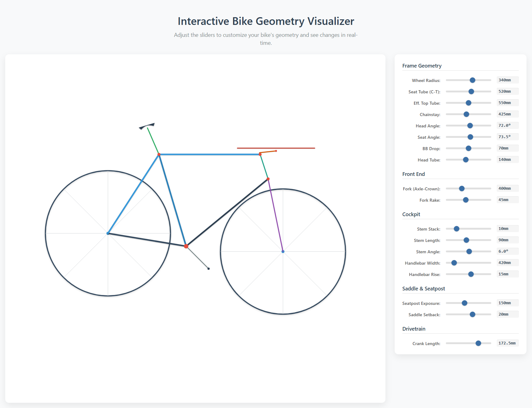Click the saddle on the bike diagram
The height and width of the screenshot is (408, 532).
[147, 126]
